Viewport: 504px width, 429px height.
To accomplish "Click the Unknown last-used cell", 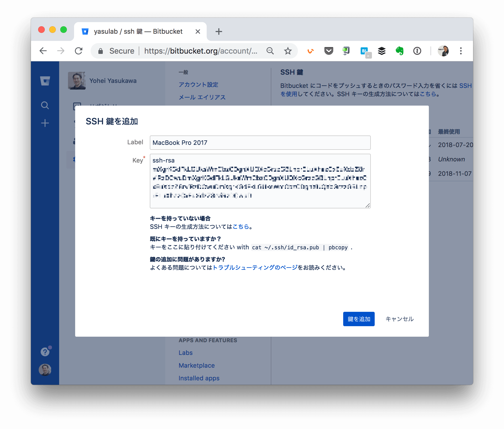I will pyautogui.click(x=452, y=159).
